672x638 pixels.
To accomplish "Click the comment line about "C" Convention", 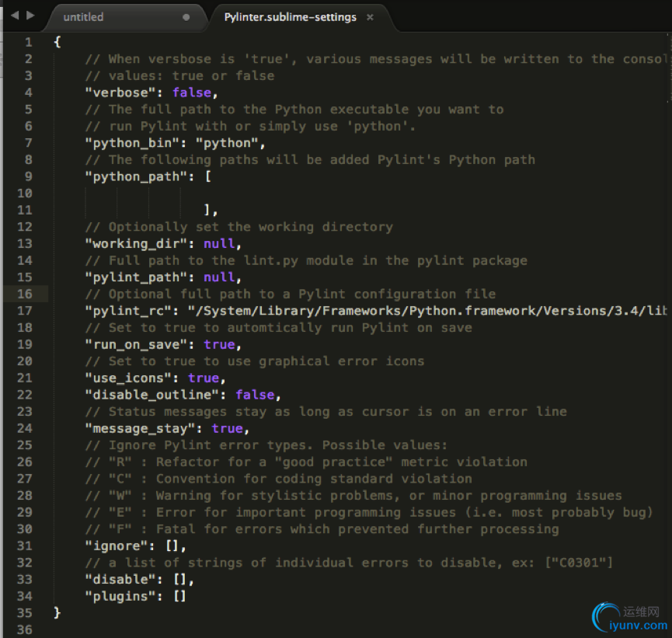I will point(279,479).
